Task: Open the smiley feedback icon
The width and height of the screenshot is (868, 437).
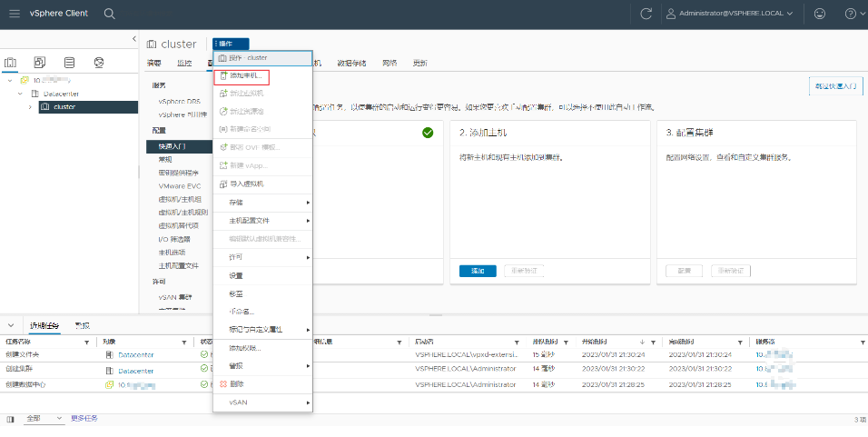Action: [820, 14]
